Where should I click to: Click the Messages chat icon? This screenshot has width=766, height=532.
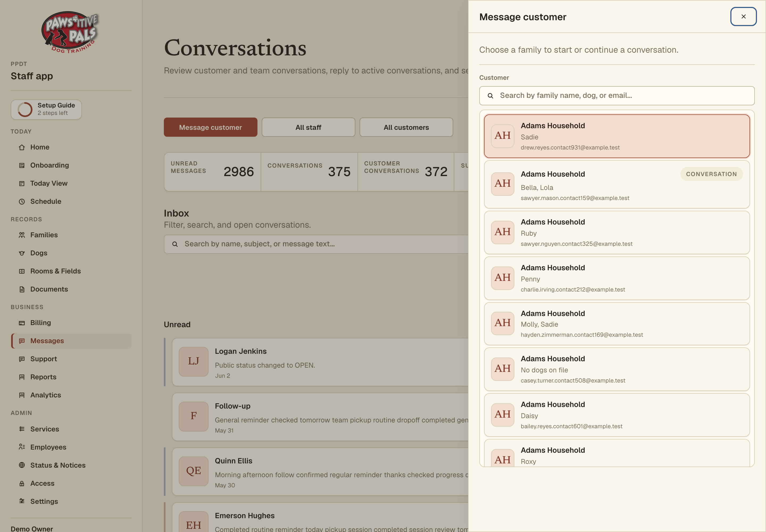[x=22, y=341]
